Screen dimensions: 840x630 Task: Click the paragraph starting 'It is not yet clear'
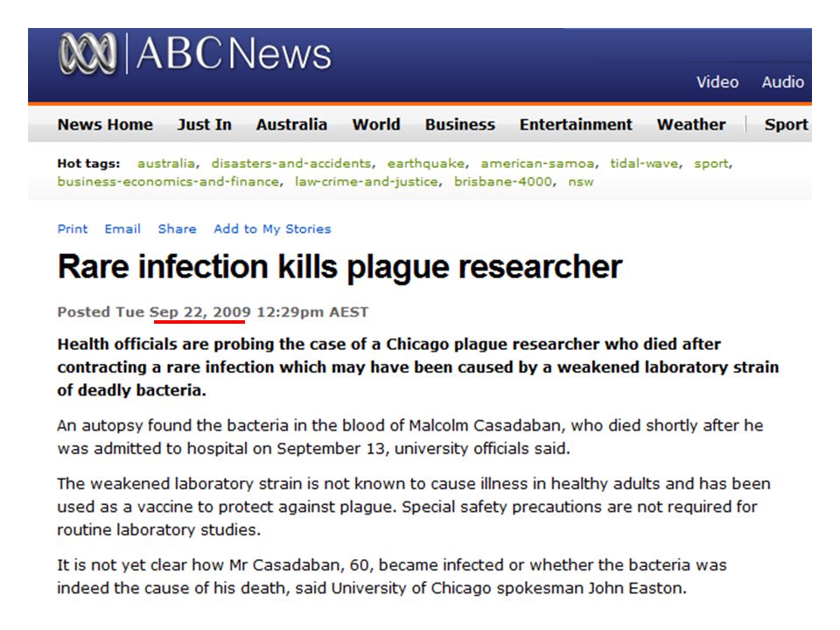[x=392, y=577]
